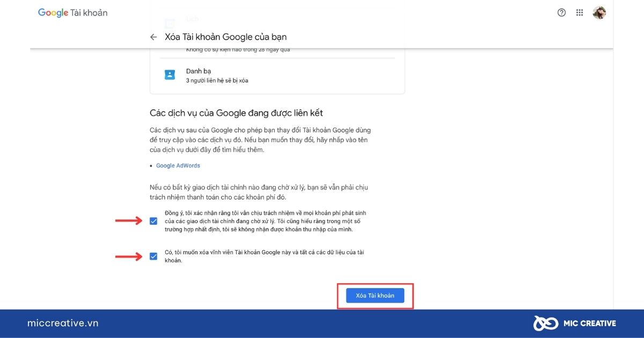This screenshot has height=338, width=644.
Task: Click the Google Tài khoản logo
Action: pyautogui.click(x=72, y=12)
